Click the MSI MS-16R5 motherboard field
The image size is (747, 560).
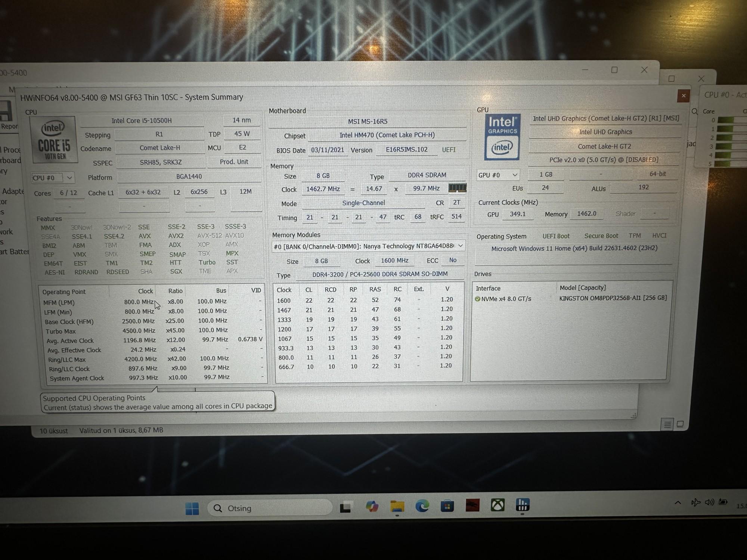[x=368, y=121]
